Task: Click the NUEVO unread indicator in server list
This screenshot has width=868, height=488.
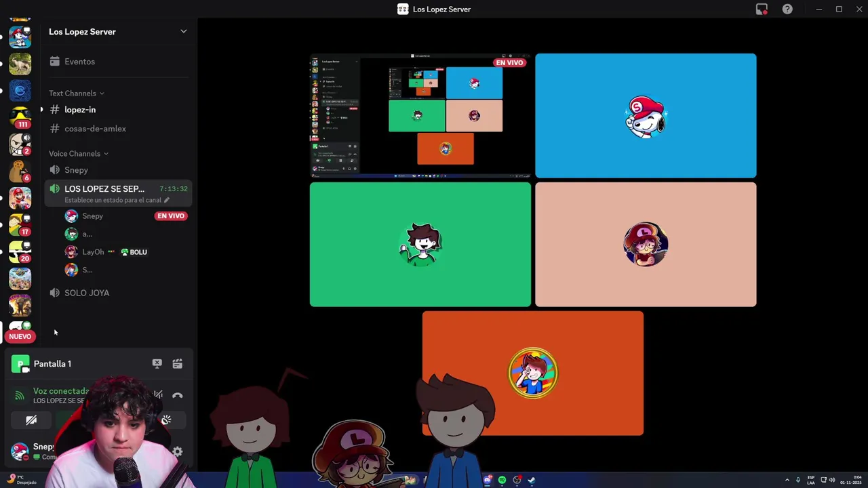Action: pos(20,336)
